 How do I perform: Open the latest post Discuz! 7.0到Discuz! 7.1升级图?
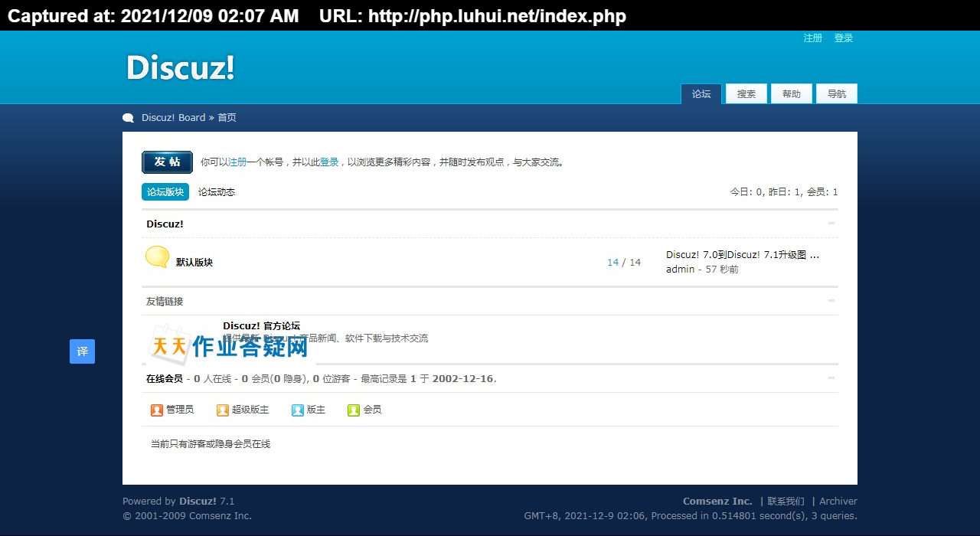click(x=743, y=255)
